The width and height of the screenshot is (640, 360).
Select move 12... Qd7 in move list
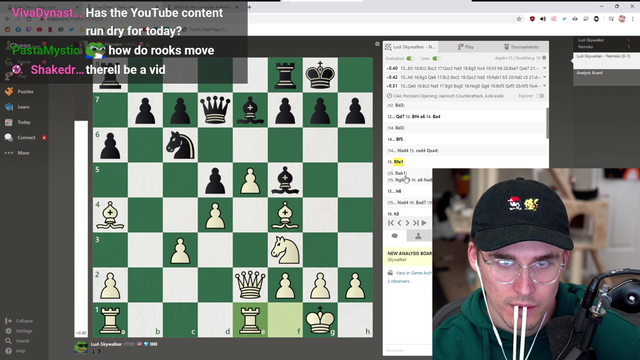pyautogui.click(x=400, y=116)
